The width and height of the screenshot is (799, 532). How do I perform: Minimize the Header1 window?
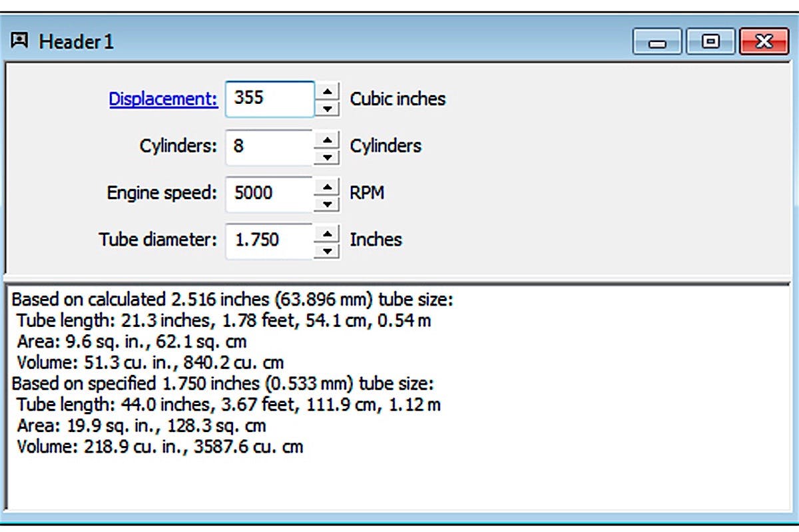[x=657, y=43]
